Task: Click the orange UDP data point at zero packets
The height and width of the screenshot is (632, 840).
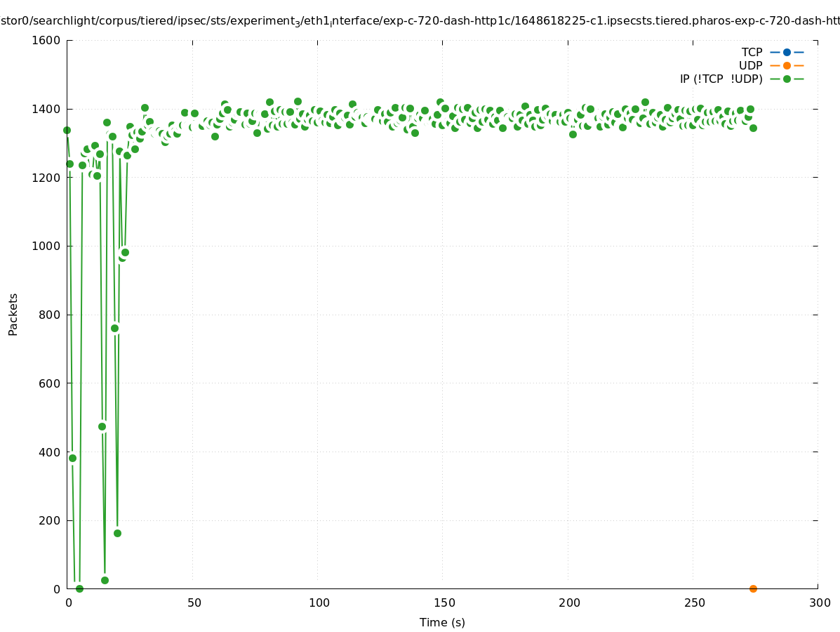Action: tap(753, 588)
